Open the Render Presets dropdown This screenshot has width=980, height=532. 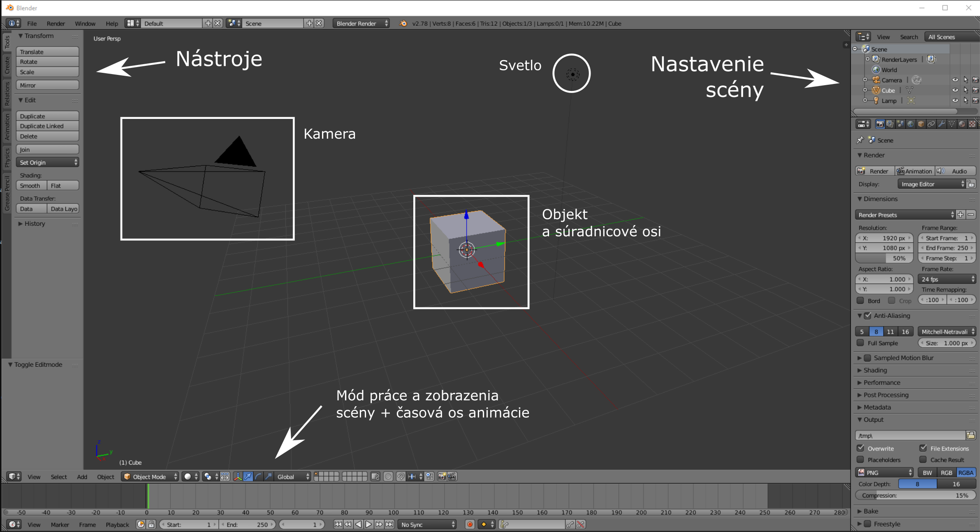(x=905, y=215)
